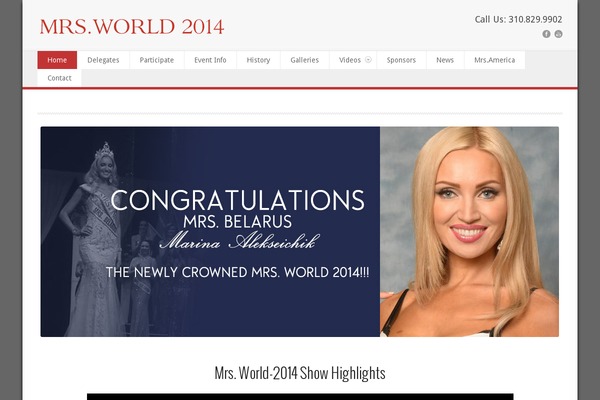Viewport: 600px width, 400px height.
Task: Visit the Sponsors page
Action: (x=401, y=60)
